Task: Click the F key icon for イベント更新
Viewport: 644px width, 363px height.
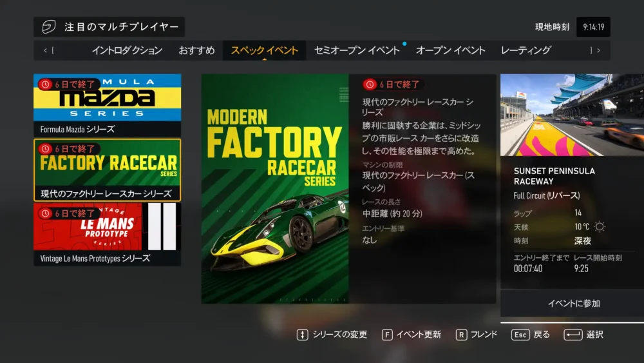Action: pos(387,335)
